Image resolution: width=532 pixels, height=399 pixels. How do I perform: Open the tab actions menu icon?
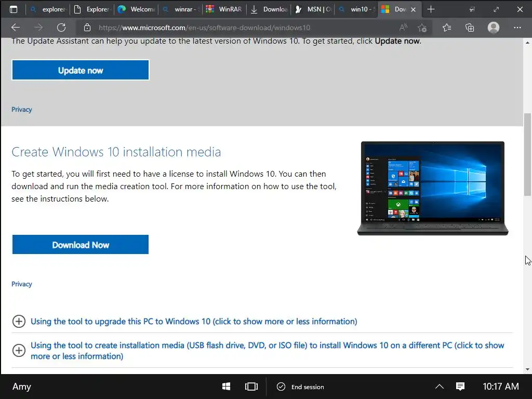13,9
